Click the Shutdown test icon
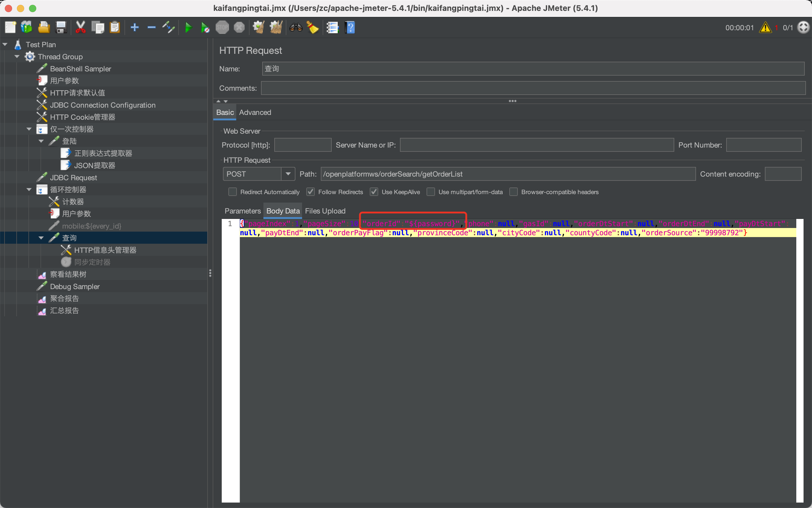The image size is (812, 508). coord(239,27)
